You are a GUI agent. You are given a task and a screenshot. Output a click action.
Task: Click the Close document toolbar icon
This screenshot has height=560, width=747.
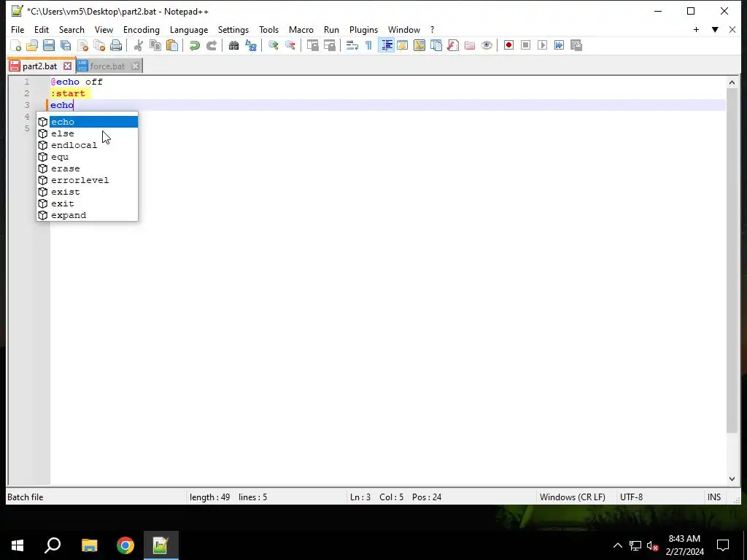82,45
